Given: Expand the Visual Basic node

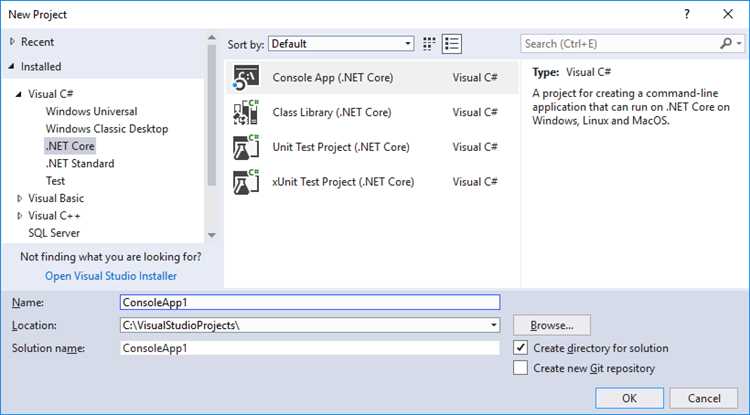Looking at the screenshot, I should (x=20, y=198).
